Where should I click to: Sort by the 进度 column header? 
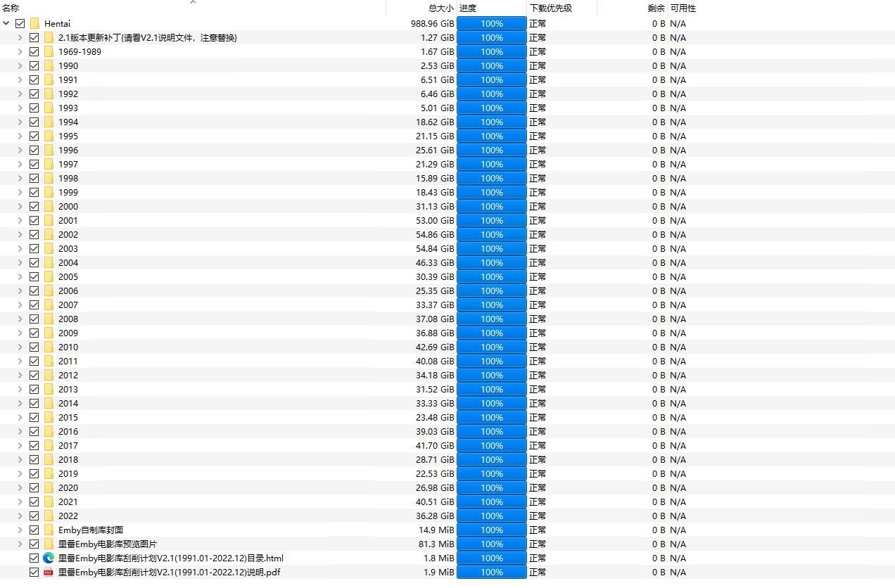pyautogui.click(x=492, y=8)
